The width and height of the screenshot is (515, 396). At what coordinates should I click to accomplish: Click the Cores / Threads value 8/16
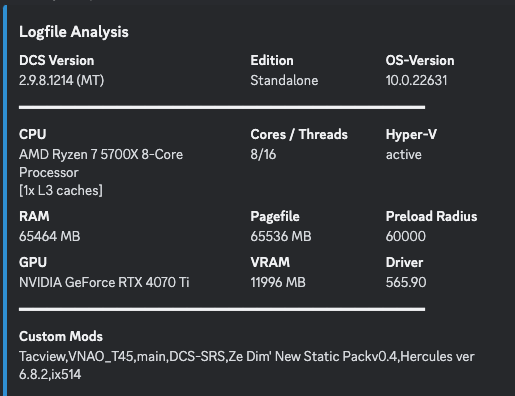point(263,154)
